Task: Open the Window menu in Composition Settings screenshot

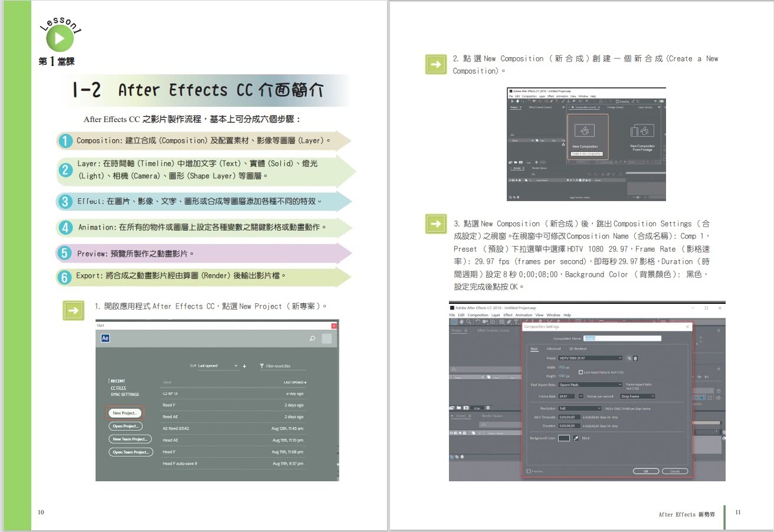Action: pyautogui.click(x=553, y=315)
